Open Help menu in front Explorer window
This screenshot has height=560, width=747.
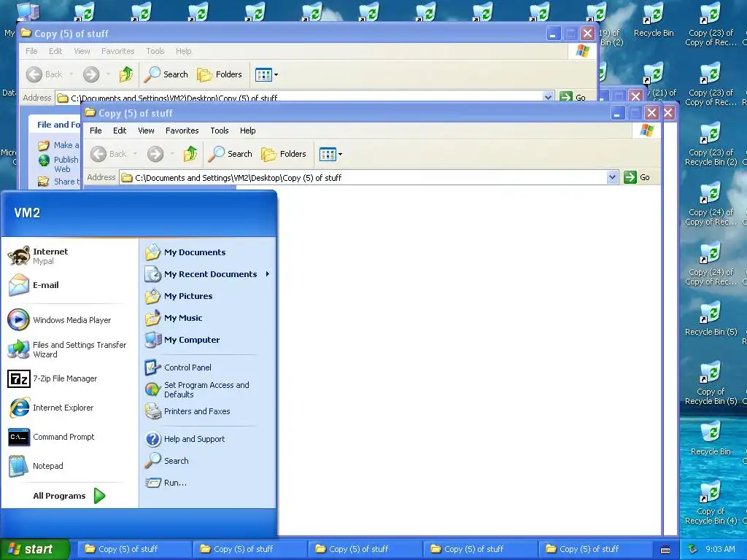coord(248,131)
